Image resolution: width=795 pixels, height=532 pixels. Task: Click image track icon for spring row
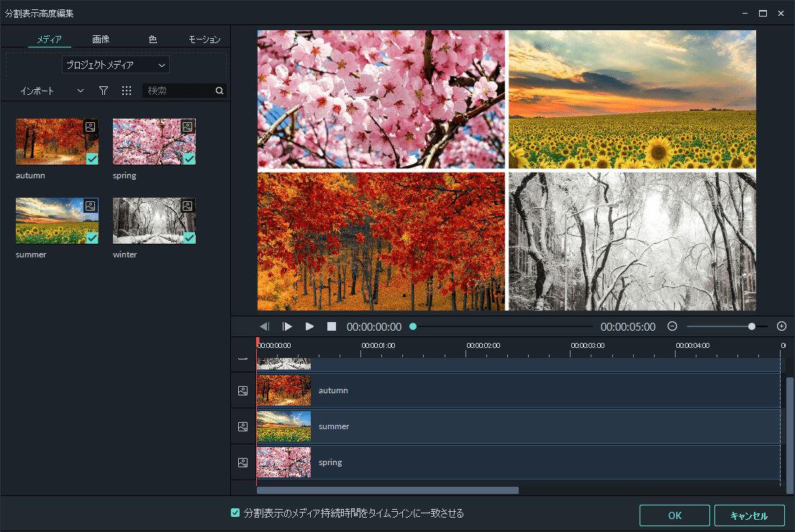pos(243,462)
